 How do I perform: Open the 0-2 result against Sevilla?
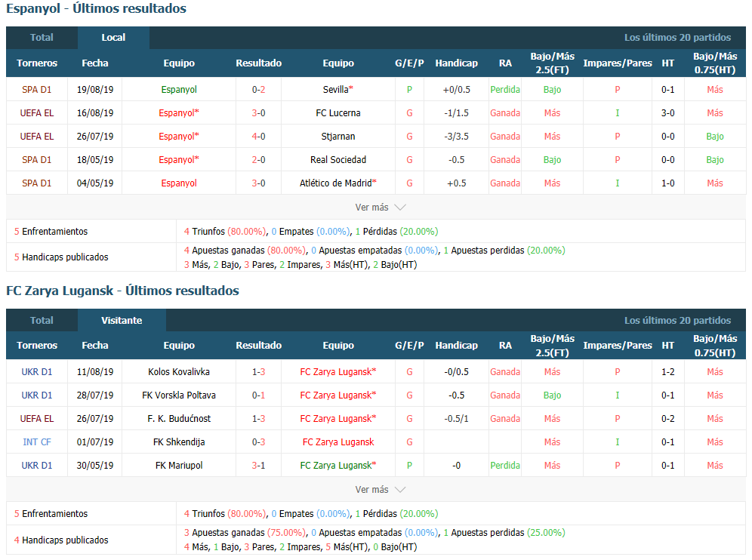(x=258, y=90)
